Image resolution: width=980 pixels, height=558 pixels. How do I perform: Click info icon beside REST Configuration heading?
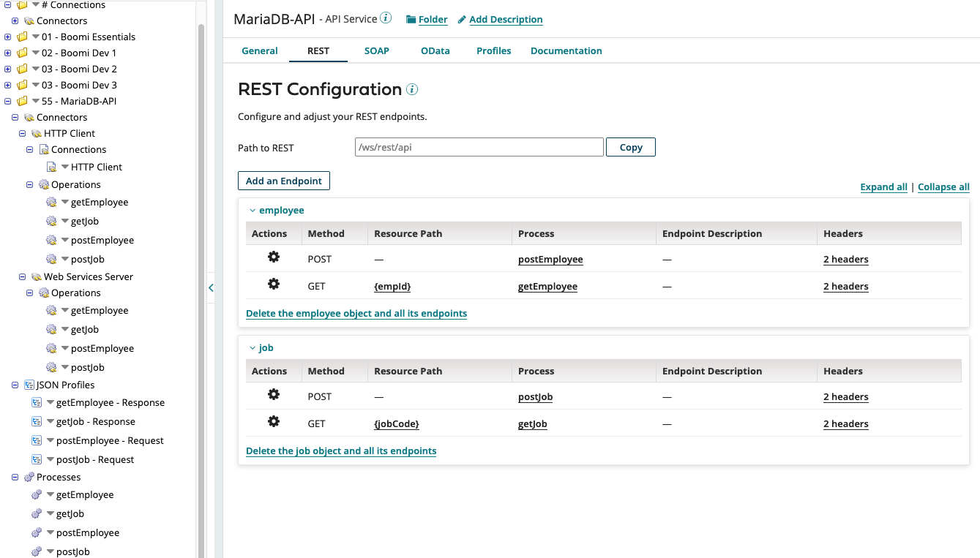(412, 89)
